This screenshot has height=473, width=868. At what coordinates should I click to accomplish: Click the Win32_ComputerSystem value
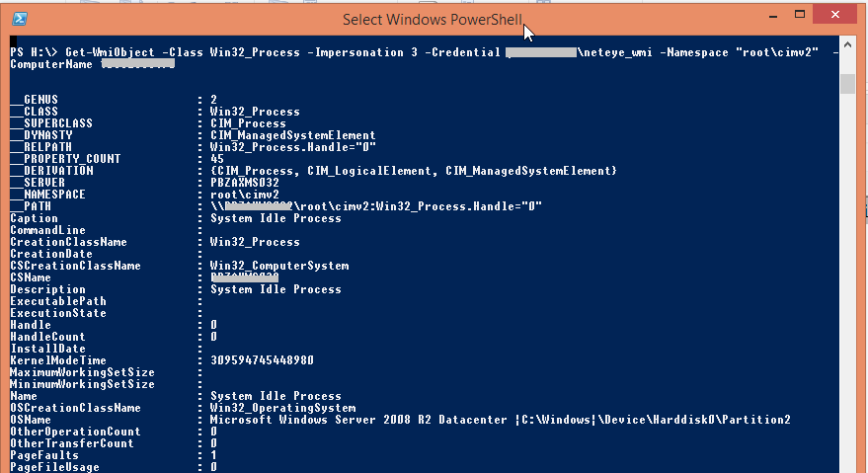279,266
